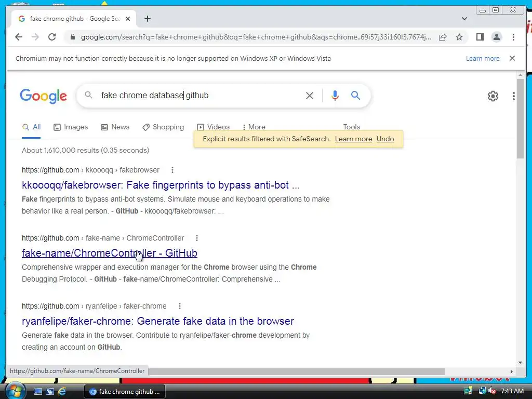Open Learn more about Chromium support

point(483,58)
